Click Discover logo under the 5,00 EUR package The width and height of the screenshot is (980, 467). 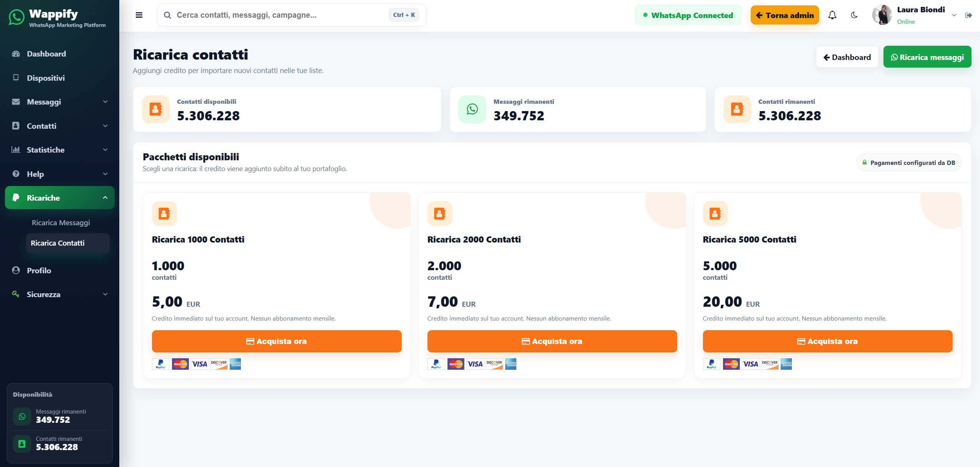coord(219,364)
